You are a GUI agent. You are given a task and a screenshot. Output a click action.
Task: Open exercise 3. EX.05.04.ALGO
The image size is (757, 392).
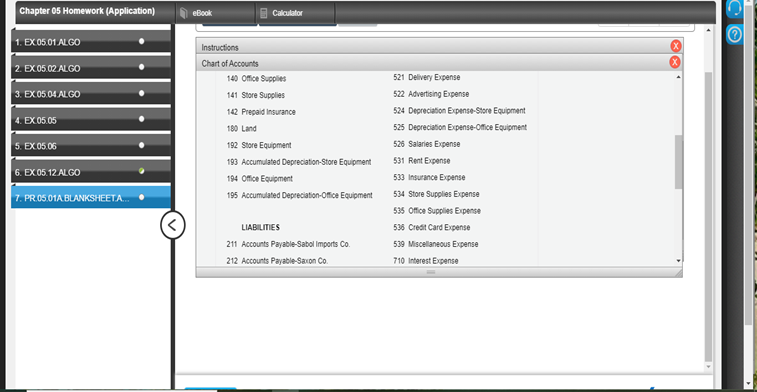[x=91, y=94]
